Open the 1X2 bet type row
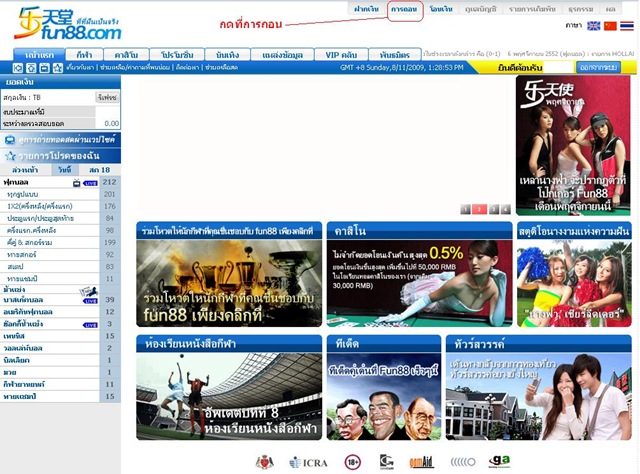 60,207
